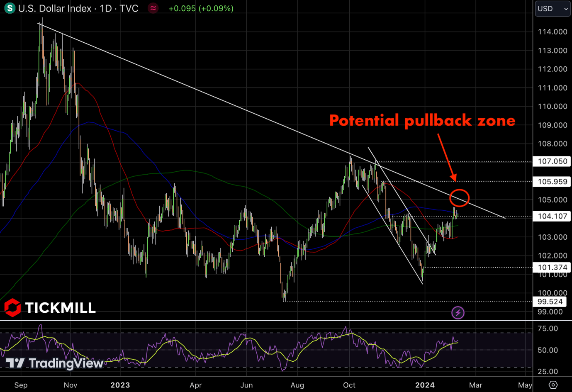
Task: Open chart settings hexagon icon at bottom right
Action: 553,385
